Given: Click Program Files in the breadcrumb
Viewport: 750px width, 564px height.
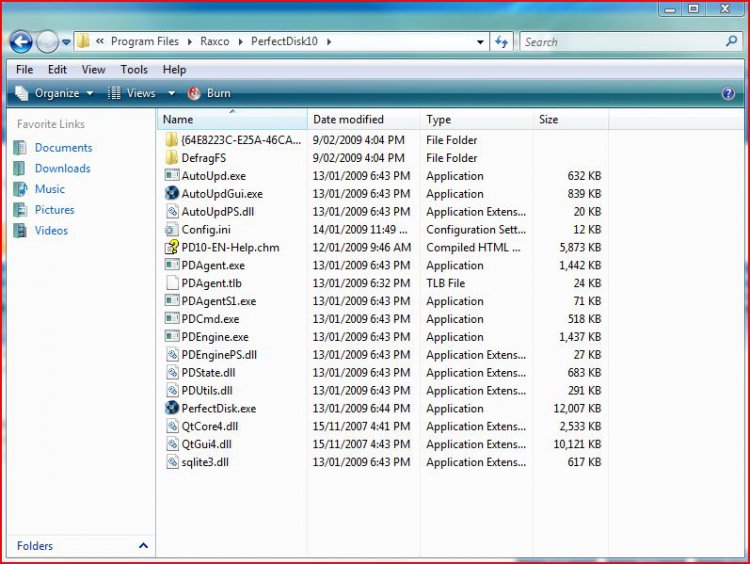Looking at the screenshot, I should (144, 42).
